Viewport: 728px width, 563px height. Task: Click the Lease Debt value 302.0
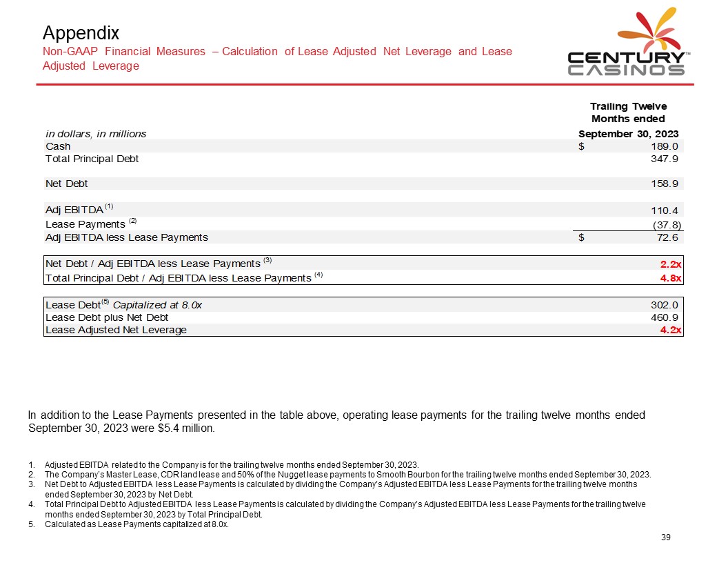click(665, 305)
